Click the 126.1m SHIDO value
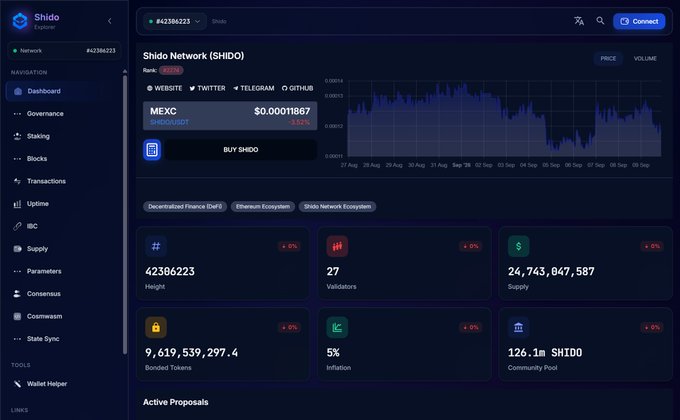 [545, 353]
